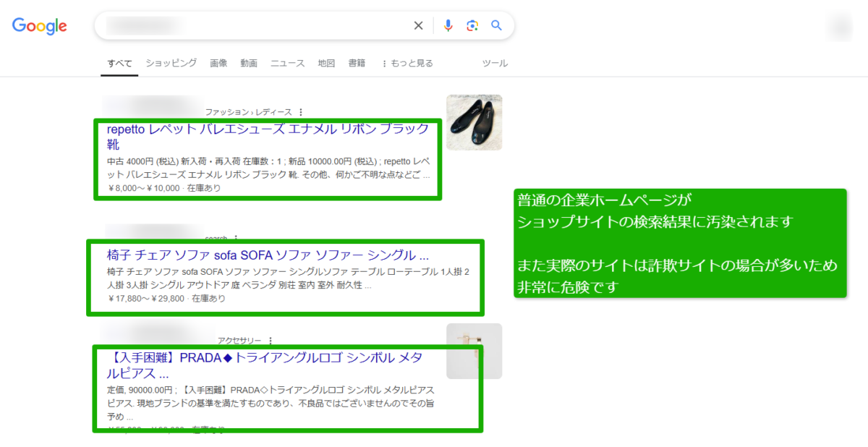Screen dimensions: 868x447
Task: Click the snippet starting 中古 4000円 (税込)
Action: coord(268,169)
